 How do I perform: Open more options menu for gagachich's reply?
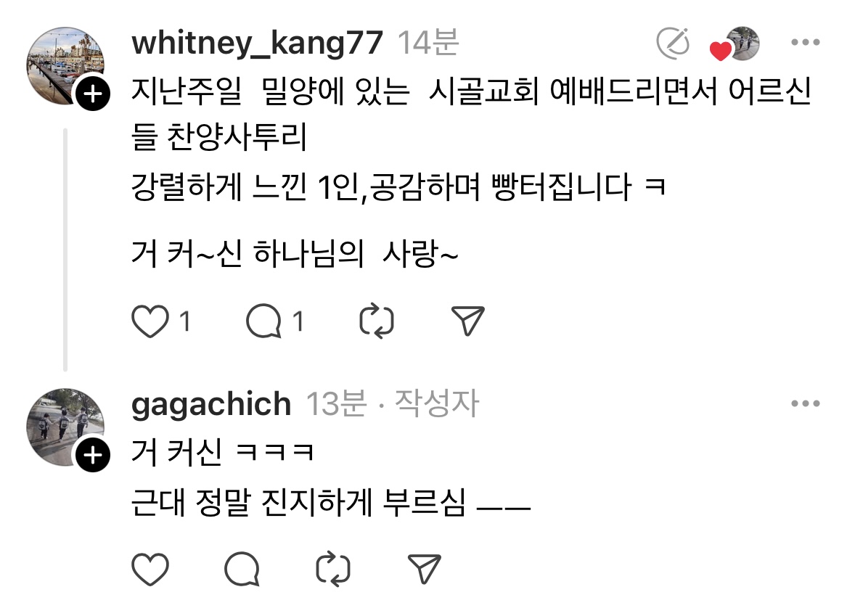tap(806, 403)
